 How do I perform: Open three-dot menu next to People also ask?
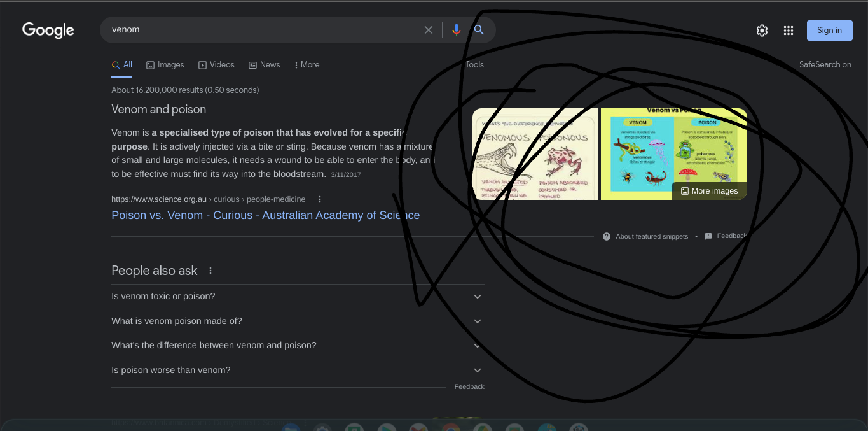point(210,271)
